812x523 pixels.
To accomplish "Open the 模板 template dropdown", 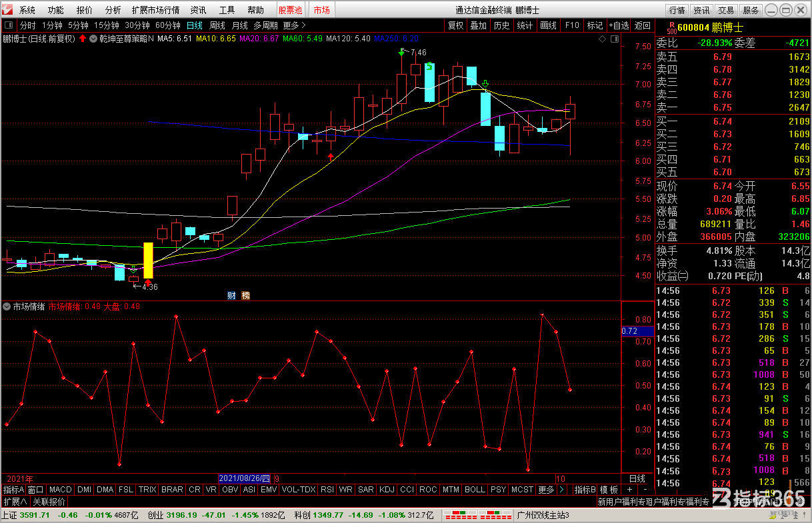I will [609, 490].
